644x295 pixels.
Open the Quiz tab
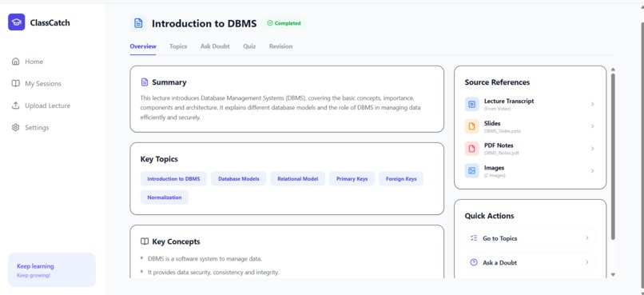click(x=249, y=46)
